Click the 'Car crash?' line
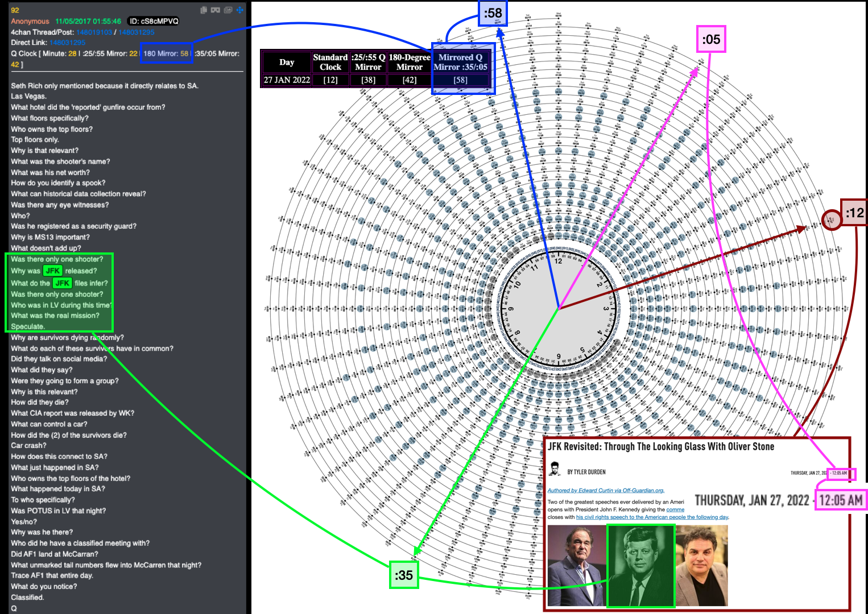This screenshot has width=868, height=614. [28, 446]
